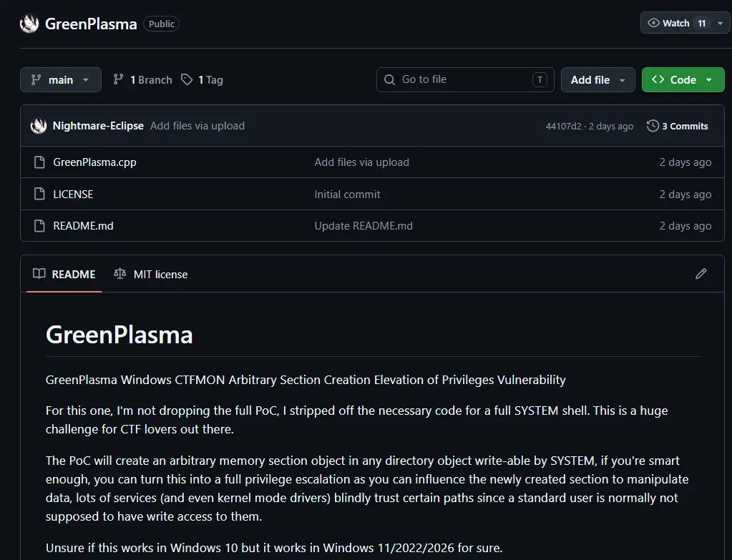
Task: Click the T keyboard shortcut badge in search
Action: tap(540, 80)
